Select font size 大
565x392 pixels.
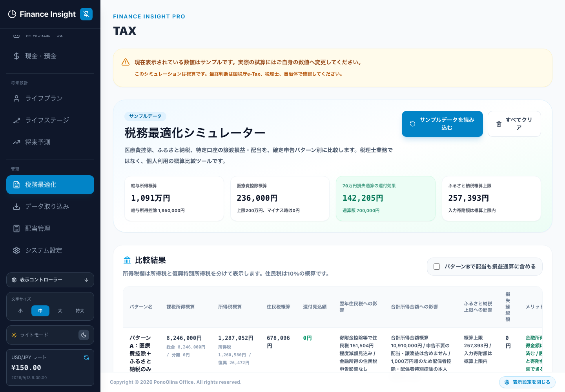tap(60, 311)
